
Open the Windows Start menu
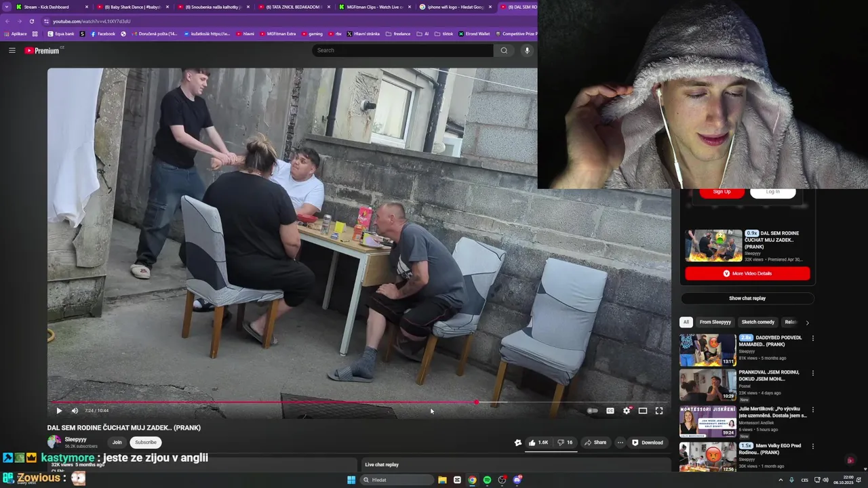351,480
